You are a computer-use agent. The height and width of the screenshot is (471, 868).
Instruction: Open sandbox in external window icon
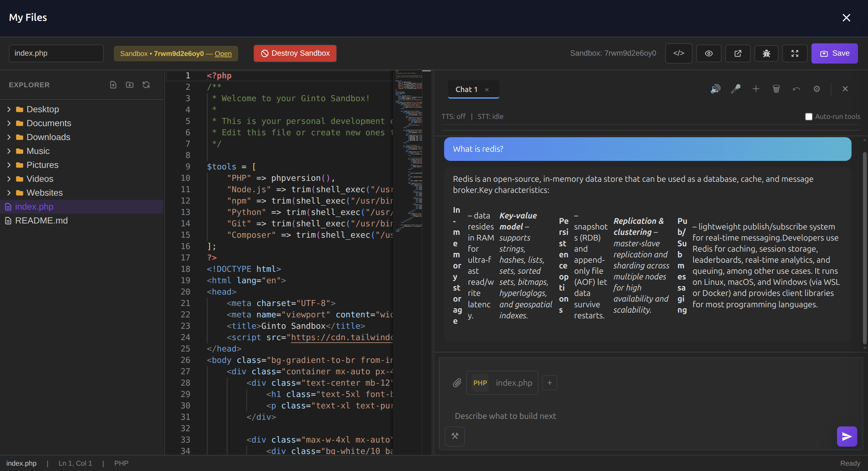[738, 53]
